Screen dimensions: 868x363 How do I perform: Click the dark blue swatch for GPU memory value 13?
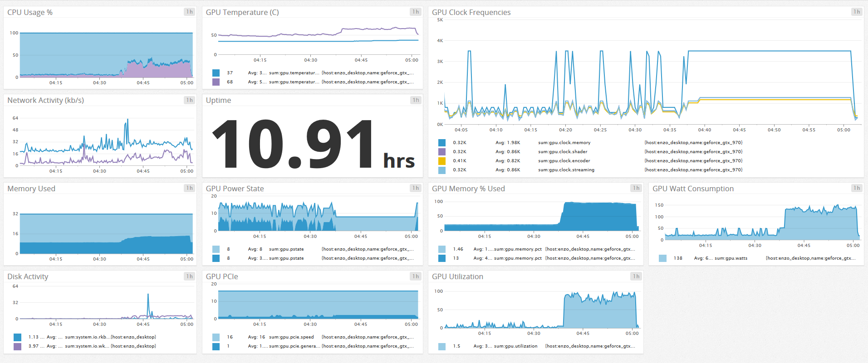tap(442, 258)
